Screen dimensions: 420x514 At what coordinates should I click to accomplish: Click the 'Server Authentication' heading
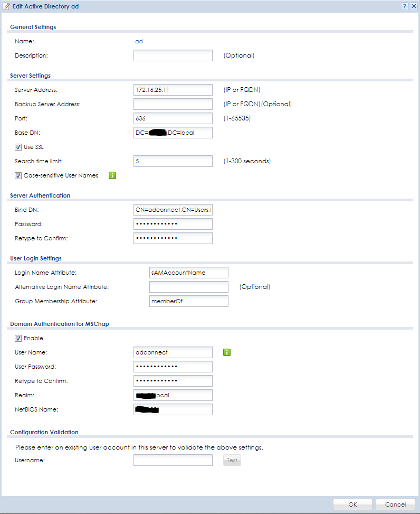point(40,195)
